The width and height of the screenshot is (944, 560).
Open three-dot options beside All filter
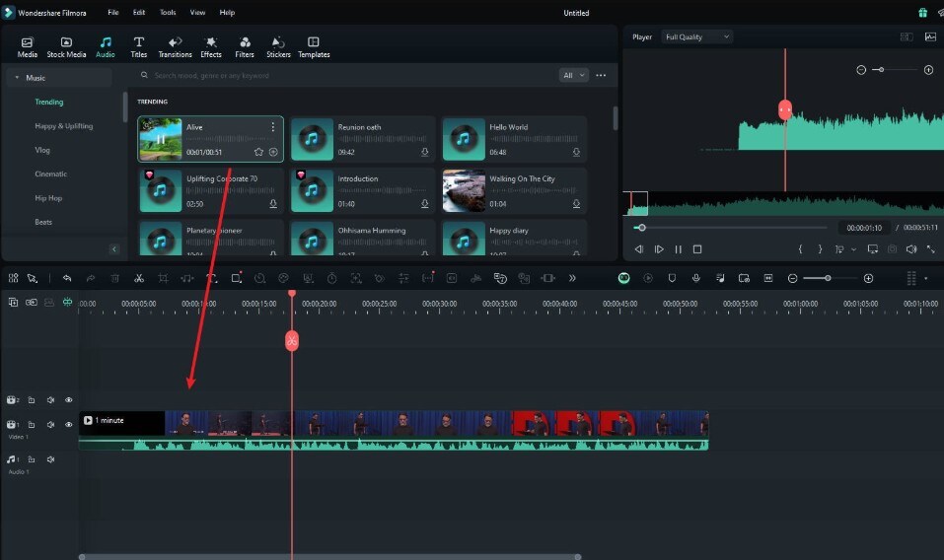601,75
